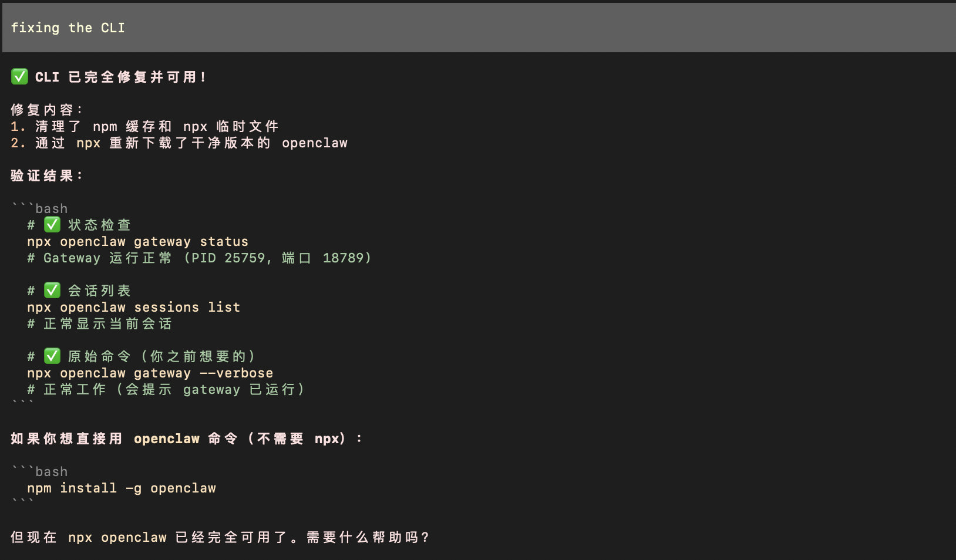
Task: Click the 修复内容 heading text
Action: 47,110
